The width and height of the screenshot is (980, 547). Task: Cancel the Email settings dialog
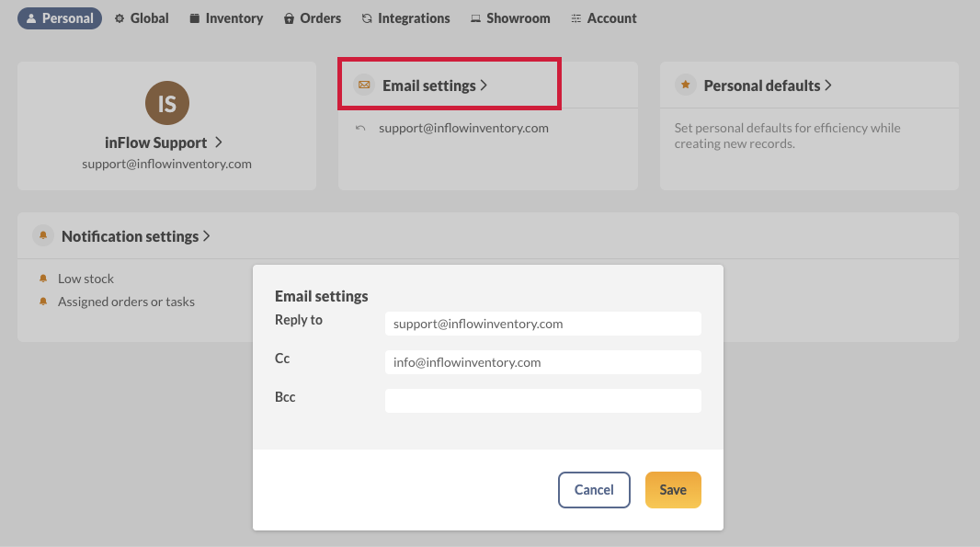tap(594, 489)
